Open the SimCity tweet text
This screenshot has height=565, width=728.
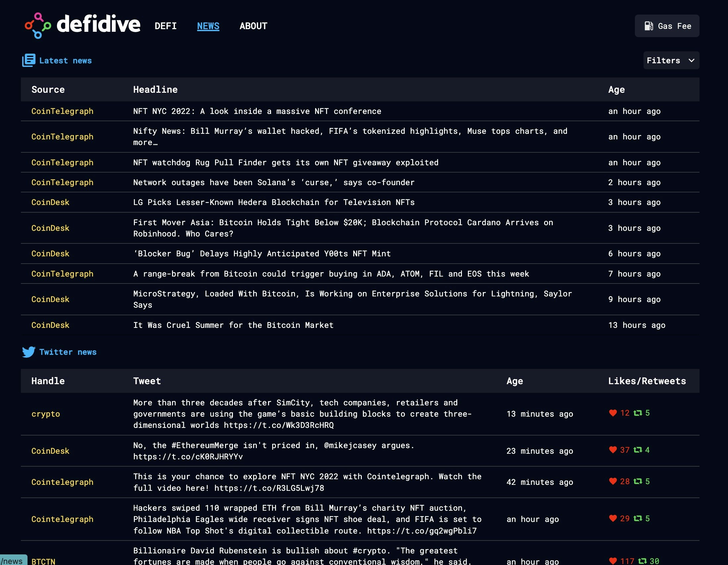(x=302, y=414)
